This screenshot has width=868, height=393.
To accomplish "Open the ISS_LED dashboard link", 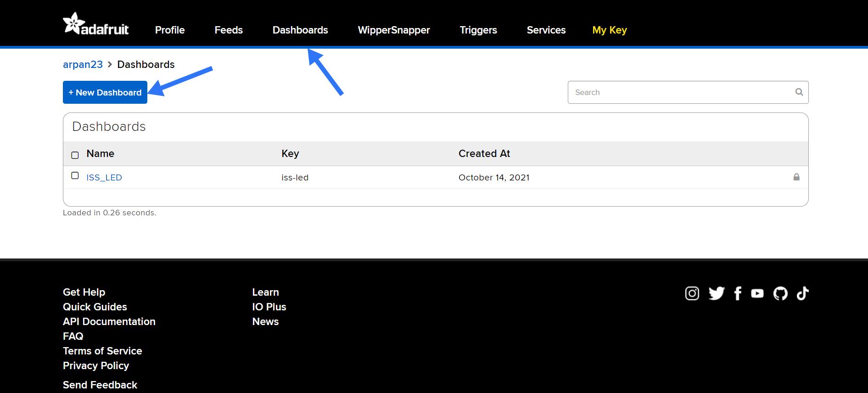I will click(x=104, y=177).
